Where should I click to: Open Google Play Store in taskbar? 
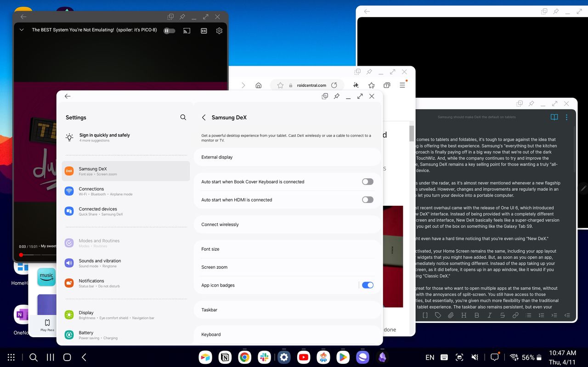point(343,357)
